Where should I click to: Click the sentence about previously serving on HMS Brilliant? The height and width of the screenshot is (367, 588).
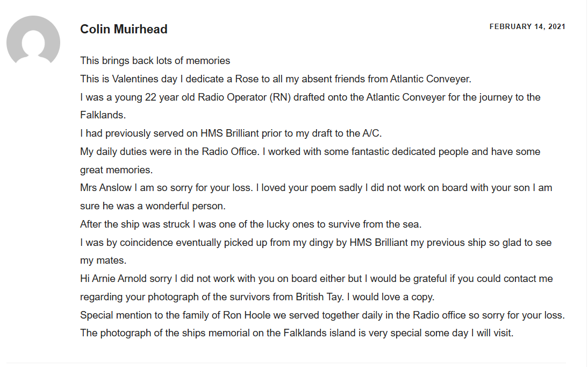click(x=231, y=133)
